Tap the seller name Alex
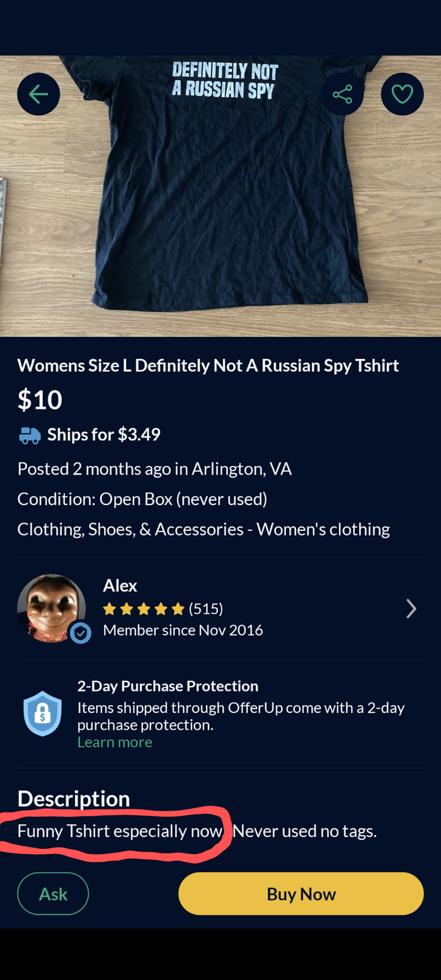This screenshot has width=441, height=980. pos(120,586)
